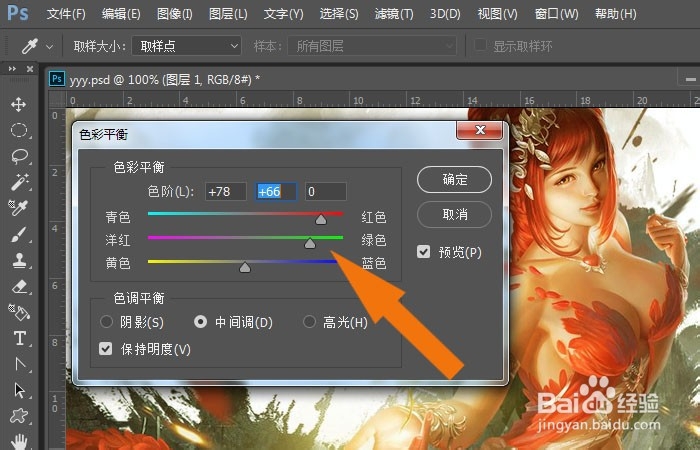Click the Ps icon on document tab
The width and height of the screenshot is (700, 450).
pos(57,79)
